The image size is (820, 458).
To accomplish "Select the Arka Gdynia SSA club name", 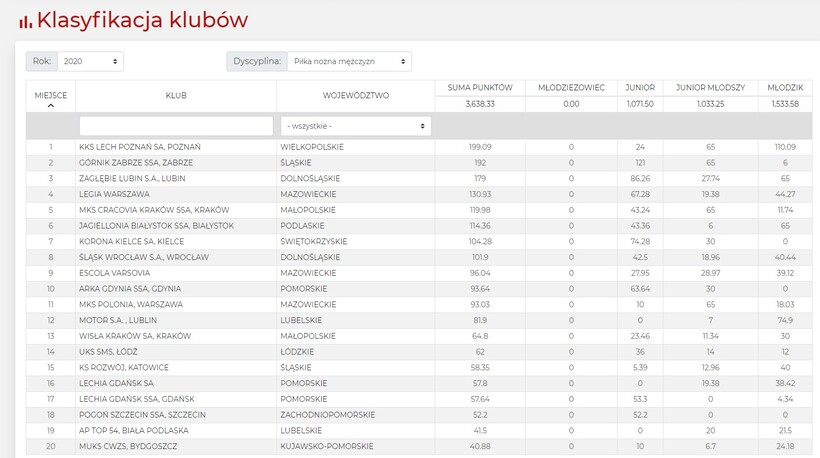I will [x=130, y=289].
